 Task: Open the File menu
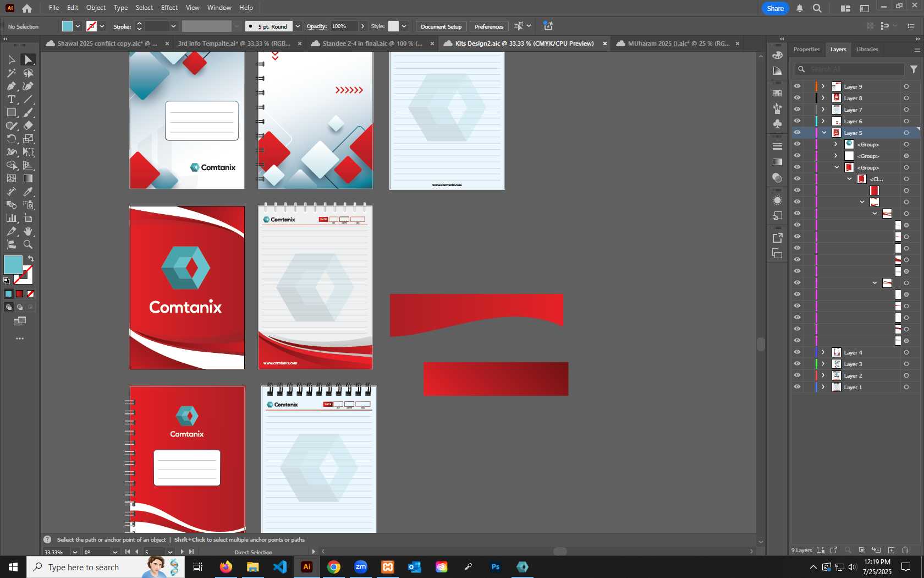(54, 8)
